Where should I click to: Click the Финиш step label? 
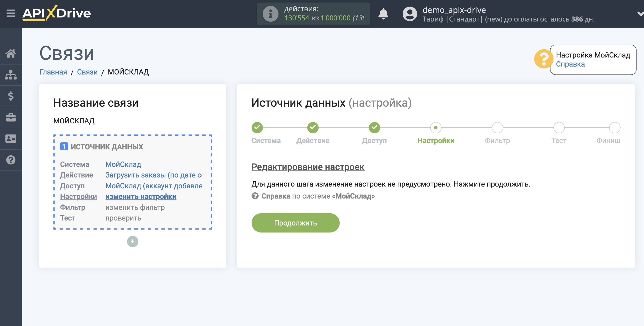pyautogui.click(x=608, y=141)
